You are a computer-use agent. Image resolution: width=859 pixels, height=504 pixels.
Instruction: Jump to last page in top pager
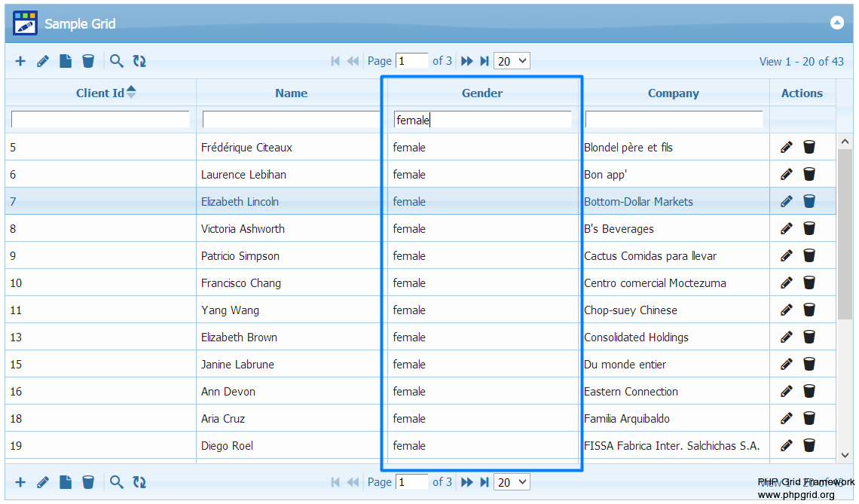(485, 61)
